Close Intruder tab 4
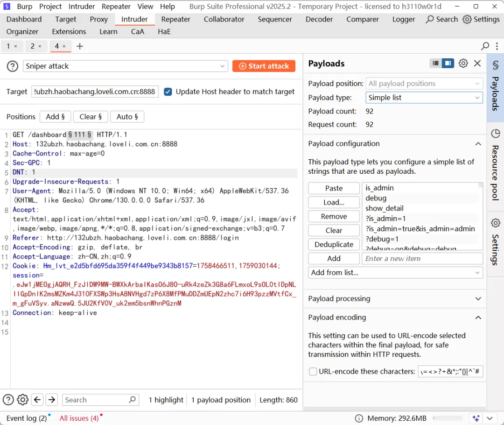Screen dimensions: 504x425 [64, 46]
